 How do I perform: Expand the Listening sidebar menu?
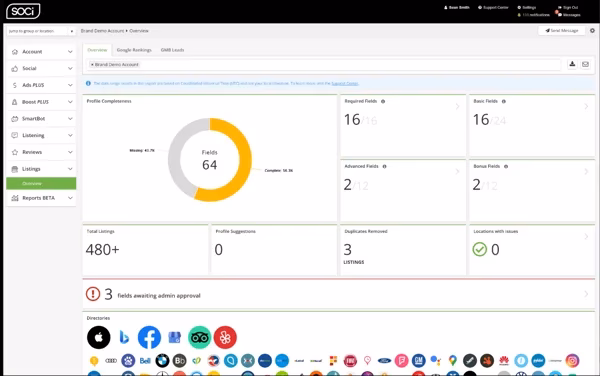41,135
